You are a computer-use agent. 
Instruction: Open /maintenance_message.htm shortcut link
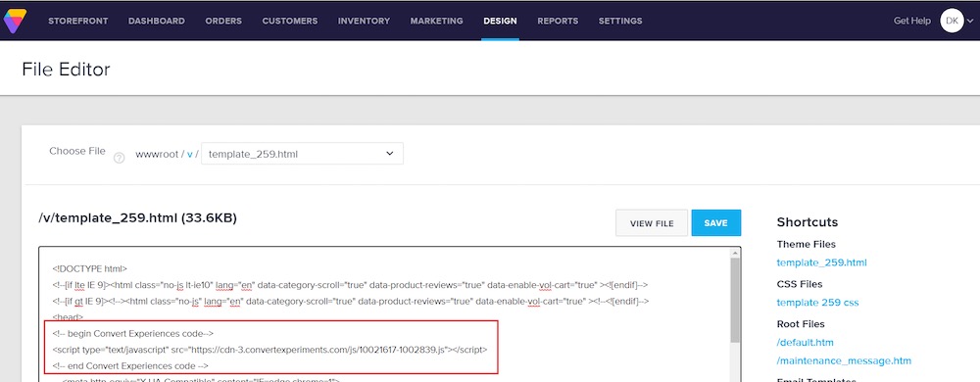pyautogui.click(x=844, y=360)
